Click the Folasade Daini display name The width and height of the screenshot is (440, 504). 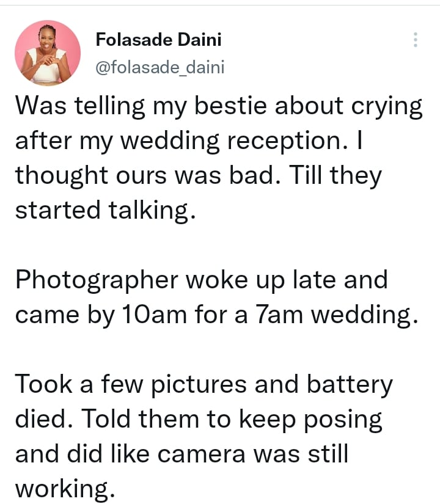[x=158, y=40]
